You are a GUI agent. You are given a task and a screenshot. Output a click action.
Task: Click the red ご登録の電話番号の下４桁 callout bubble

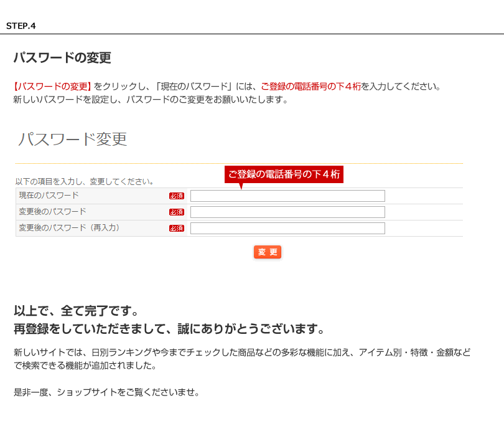pyautogui.click(x=284, y=174)
